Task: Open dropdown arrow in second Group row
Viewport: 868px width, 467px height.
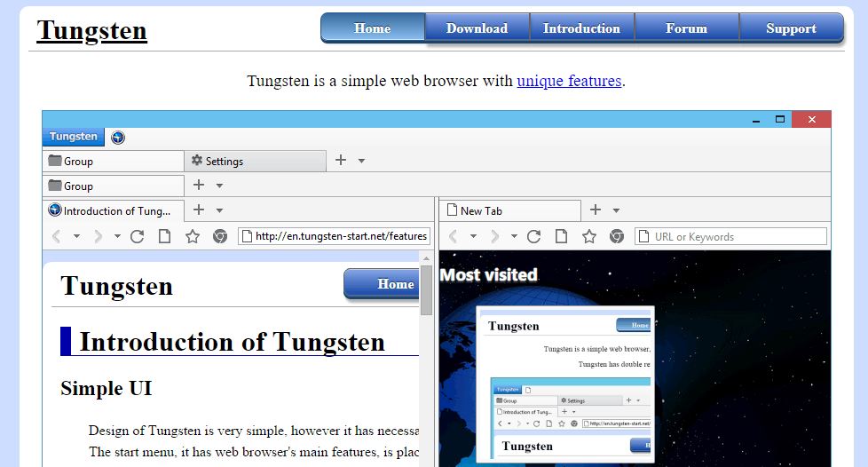Action: tap(219, 186)
